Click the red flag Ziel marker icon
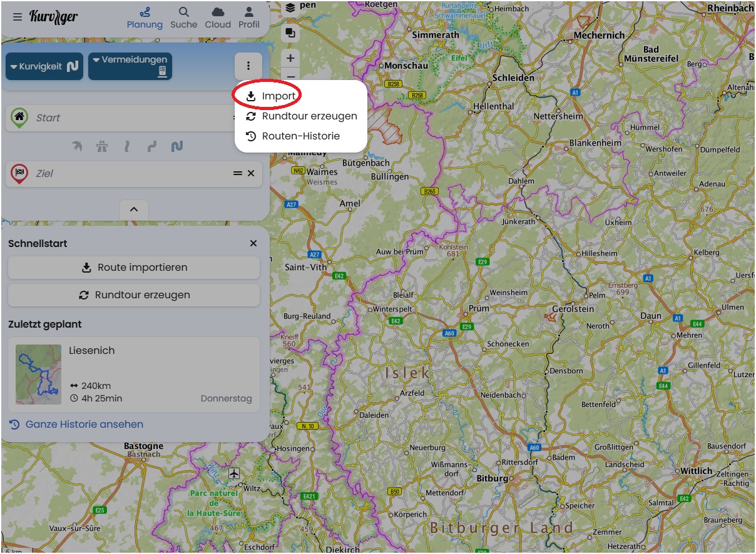 pos(19,173)
